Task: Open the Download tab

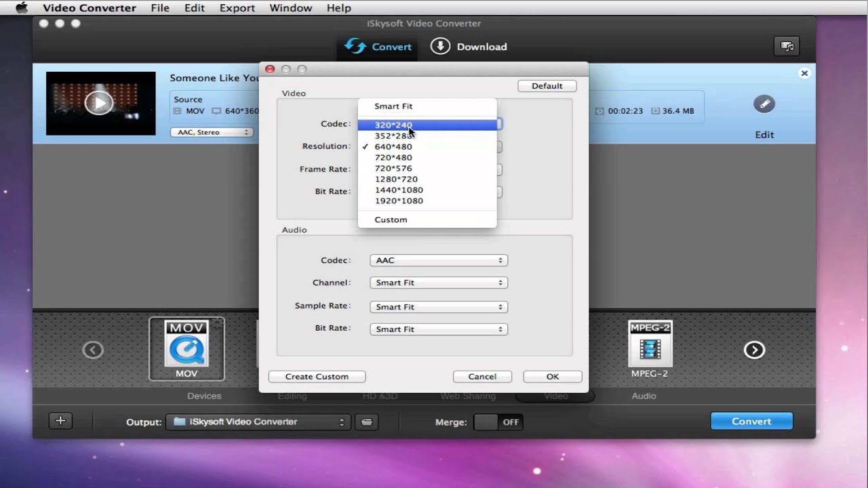Action: [x=469, y=46]
